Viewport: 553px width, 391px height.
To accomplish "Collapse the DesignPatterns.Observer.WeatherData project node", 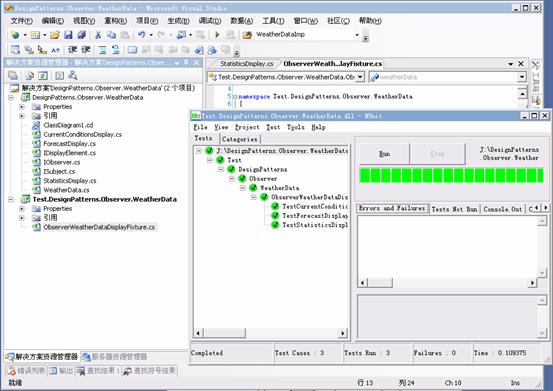I will coord(11,97).
